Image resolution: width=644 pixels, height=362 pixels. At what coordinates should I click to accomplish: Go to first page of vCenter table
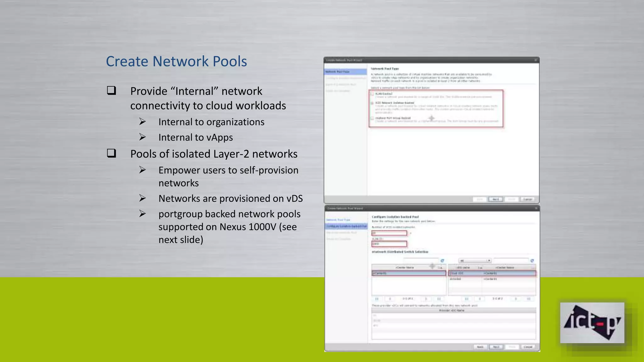pos(377,299)
